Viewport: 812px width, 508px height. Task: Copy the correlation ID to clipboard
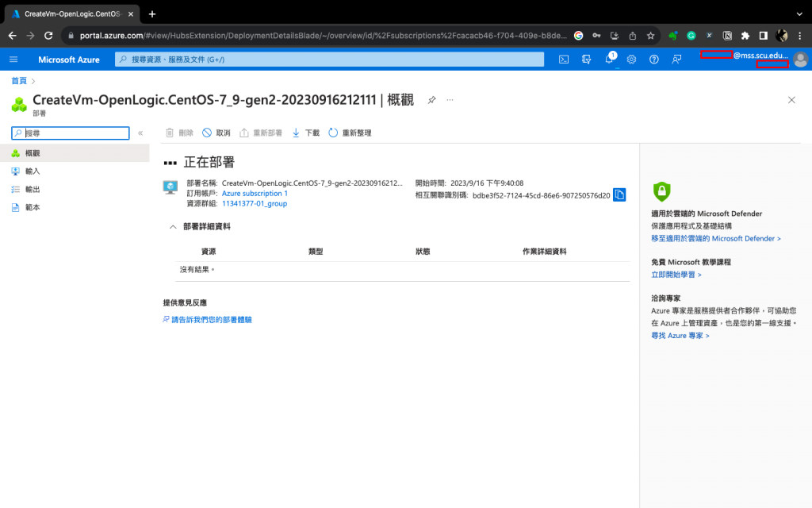tap(619, 195)
